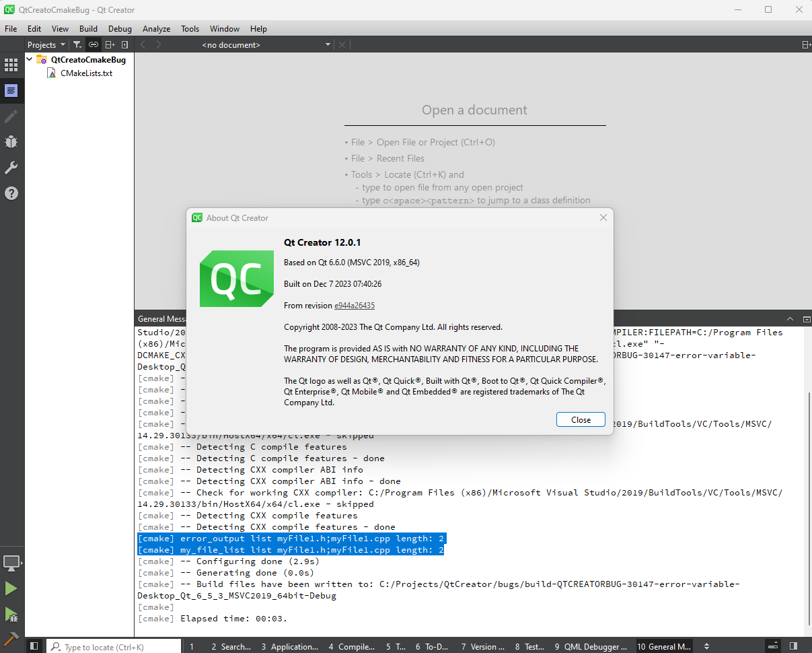The height and width of the screenshot is (653, 812).
Task: Open the <no document> file selector
Action: coord(266,44)
